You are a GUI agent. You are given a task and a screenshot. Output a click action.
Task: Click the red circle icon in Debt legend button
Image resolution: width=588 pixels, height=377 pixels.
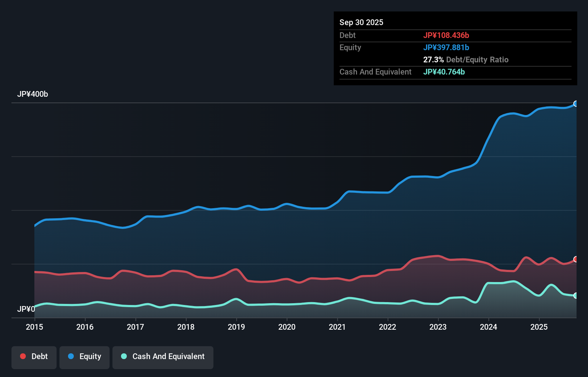23,356
